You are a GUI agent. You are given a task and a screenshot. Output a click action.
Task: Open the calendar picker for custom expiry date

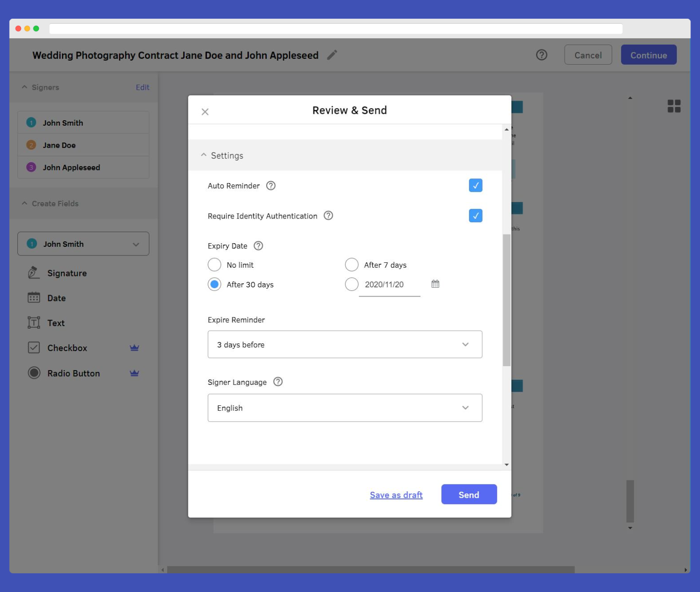pyautogui.click(x=435, y=284)
